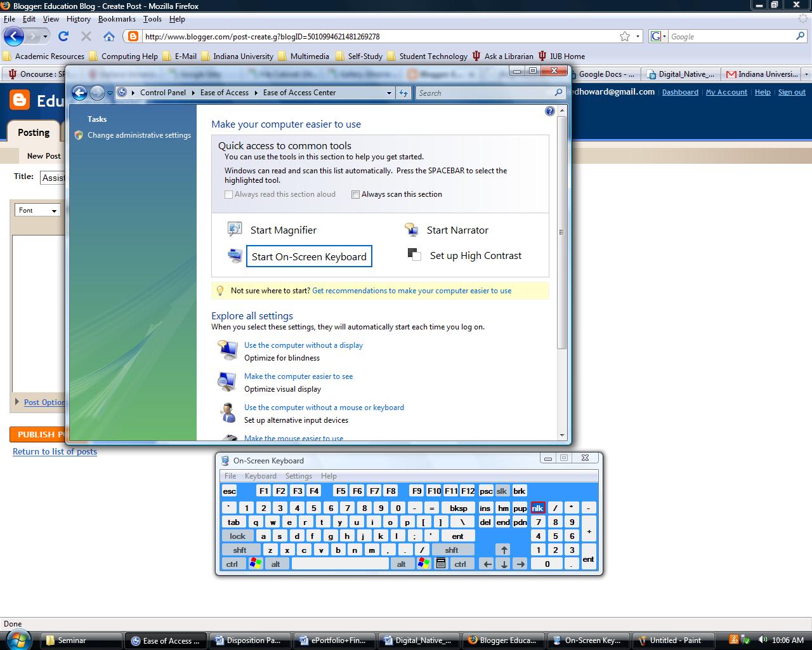Check Always scan this section
This screenshot has height=650, width=812.
point(355,194)
